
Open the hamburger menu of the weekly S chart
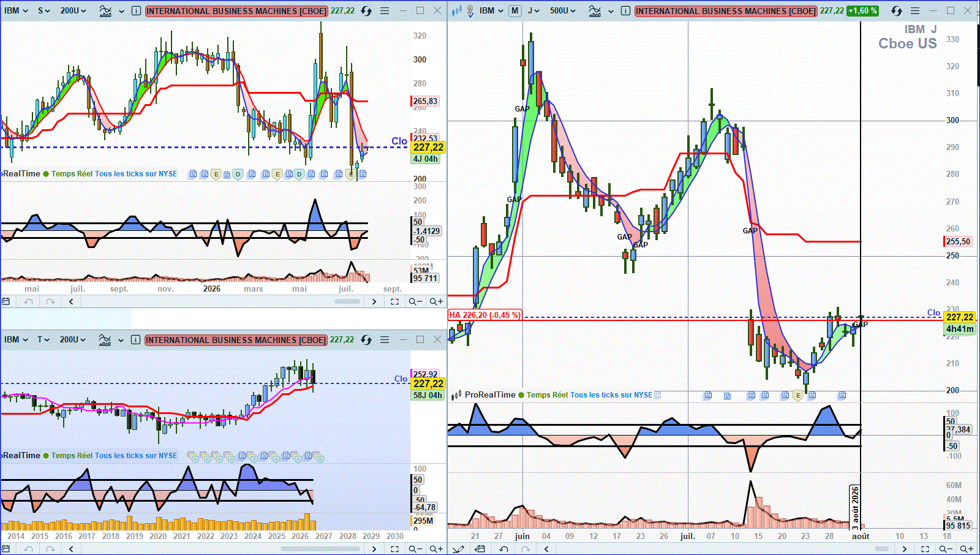[385, 10]
